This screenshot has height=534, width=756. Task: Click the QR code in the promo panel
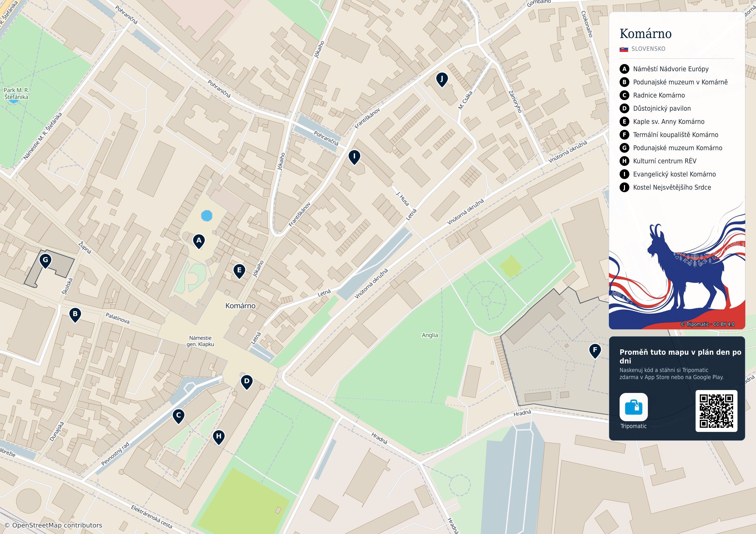[716, 411]
